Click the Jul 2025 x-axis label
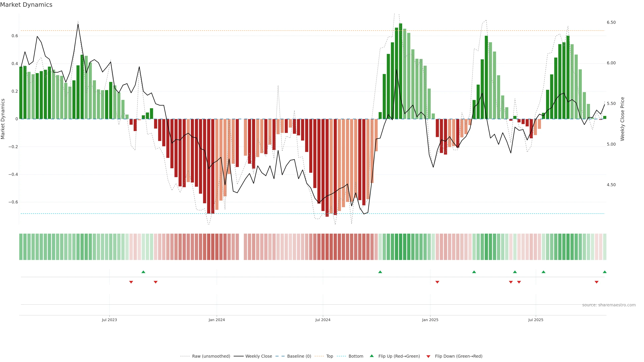Image resolution: width=644 pixels, height=362 pixels. tap(536, 320)
